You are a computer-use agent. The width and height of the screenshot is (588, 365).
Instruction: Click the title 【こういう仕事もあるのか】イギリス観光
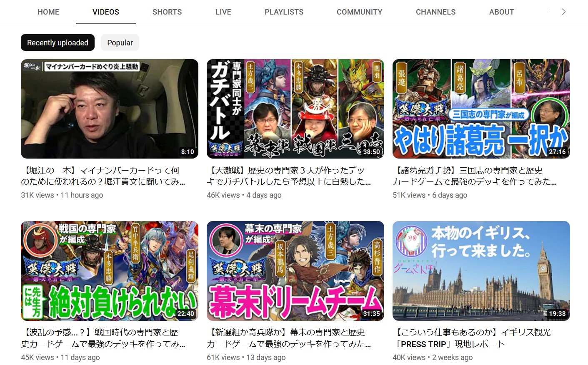click(x=472, y=338)
